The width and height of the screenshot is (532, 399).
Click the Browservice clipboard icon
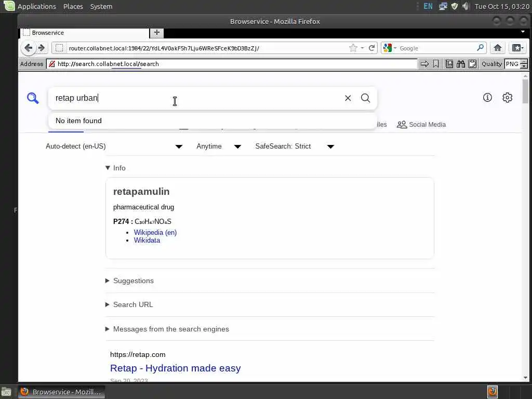472,64
